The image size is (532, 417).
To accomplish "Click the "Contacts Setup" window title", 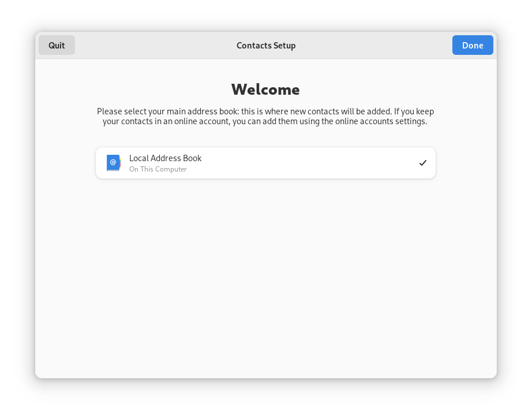I will [266, 46].
